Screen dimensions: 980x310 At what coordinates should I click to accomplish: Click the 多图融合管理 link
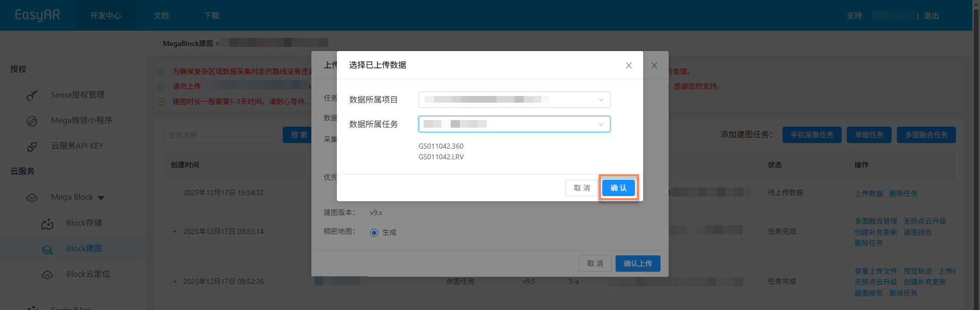[x=876, y=221]
